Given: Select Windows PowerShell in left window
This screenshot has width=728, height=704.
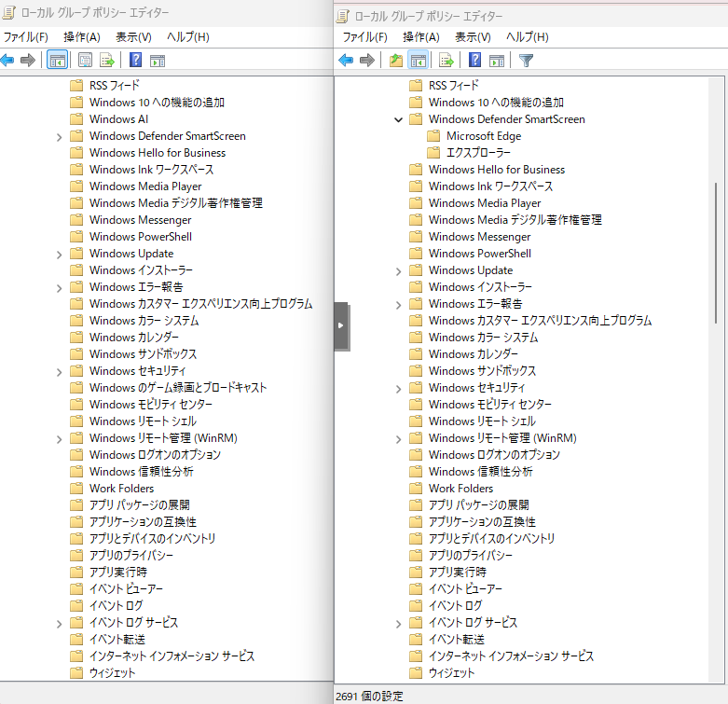Looking at the screenshot, I should (x=140, y=237).
